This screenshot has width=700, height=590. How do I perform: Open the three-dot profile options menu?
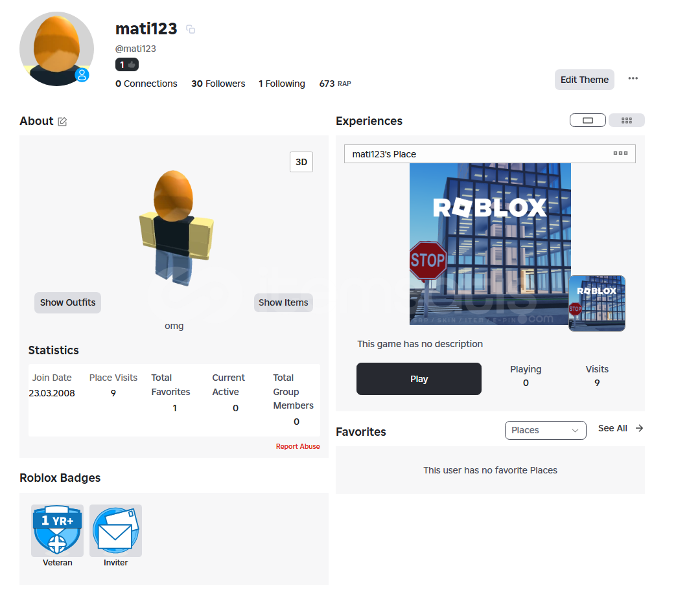[x=633, y=78]
